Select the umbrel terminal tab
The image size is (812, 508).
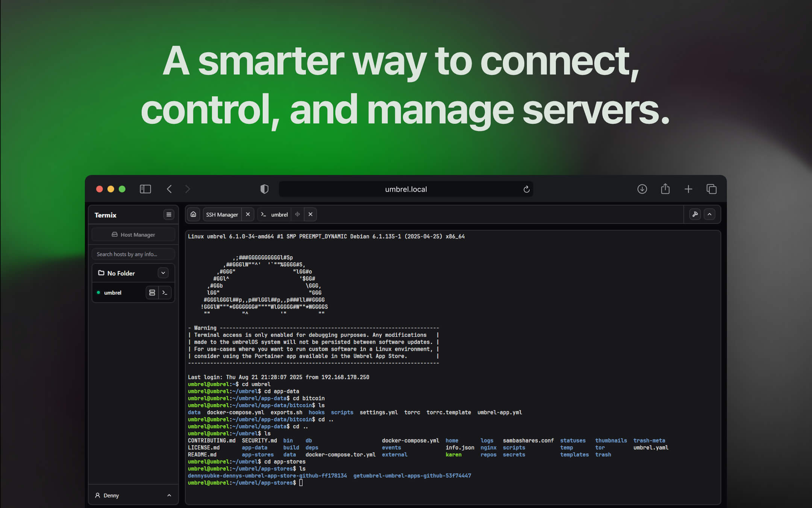pyautogui.click(x=280, y=214)
